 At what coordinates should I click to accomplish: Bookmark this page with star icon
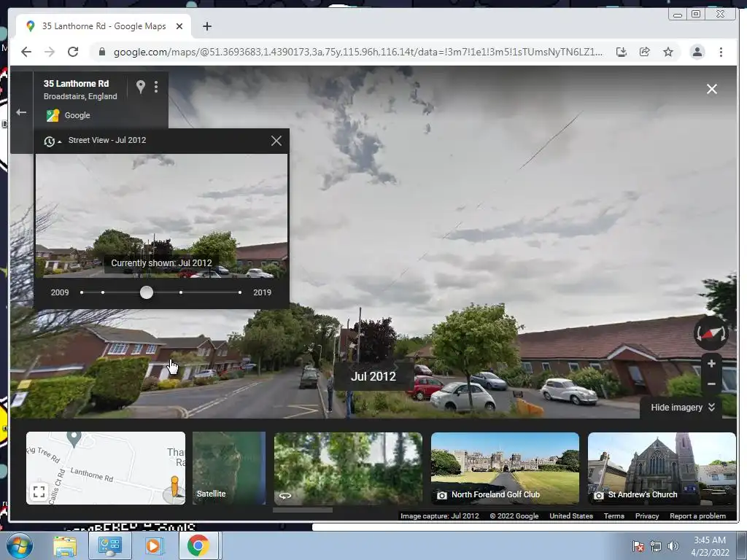668,52
